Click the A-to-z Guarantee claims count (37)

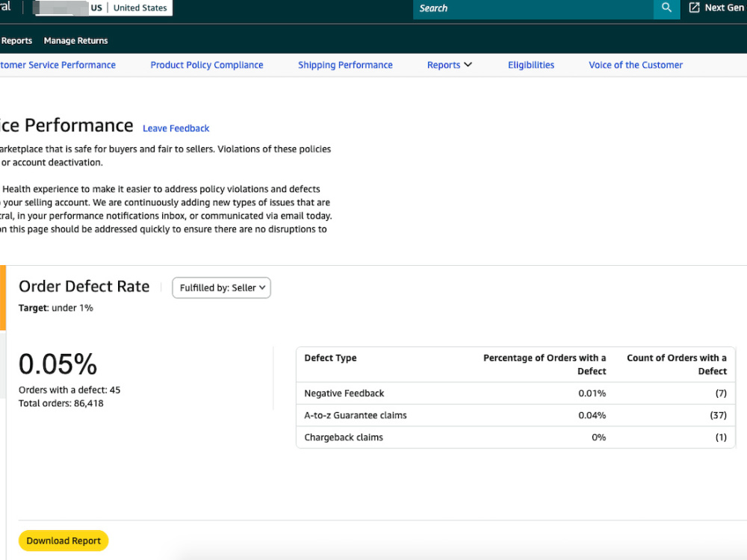pos(719,415)
